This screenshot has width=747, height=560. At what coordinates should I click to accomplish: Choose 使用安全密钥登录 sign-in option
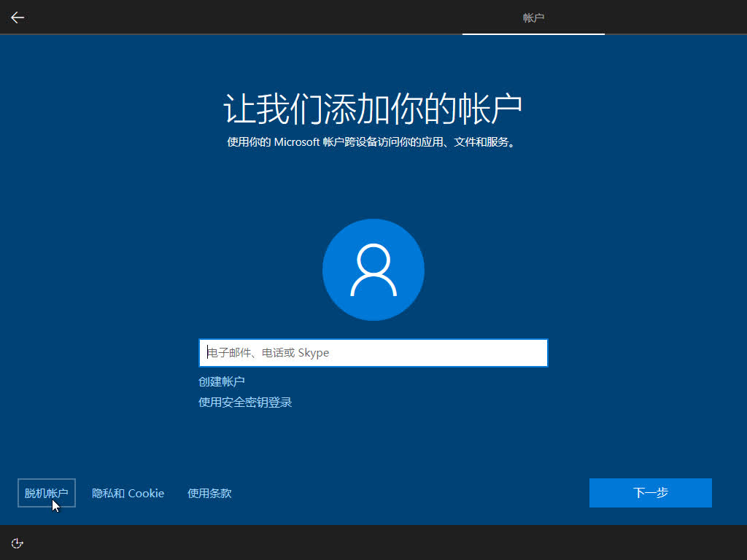[245, 402]
